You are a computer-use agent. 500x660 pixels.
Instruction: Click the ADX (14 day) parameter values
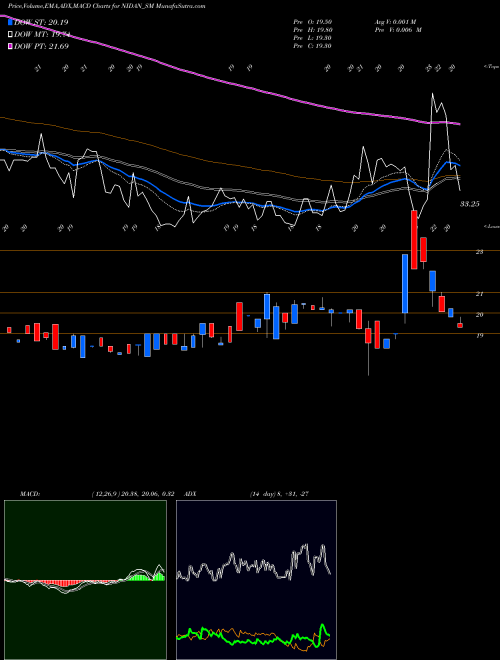[x=279, y=494]
